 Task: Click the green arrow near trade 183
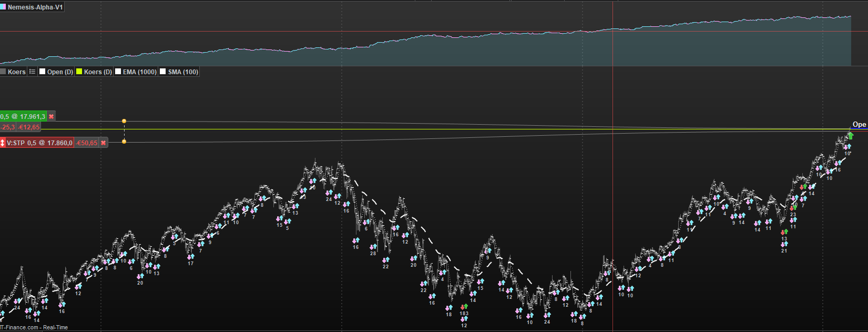[x=466, y=306]
